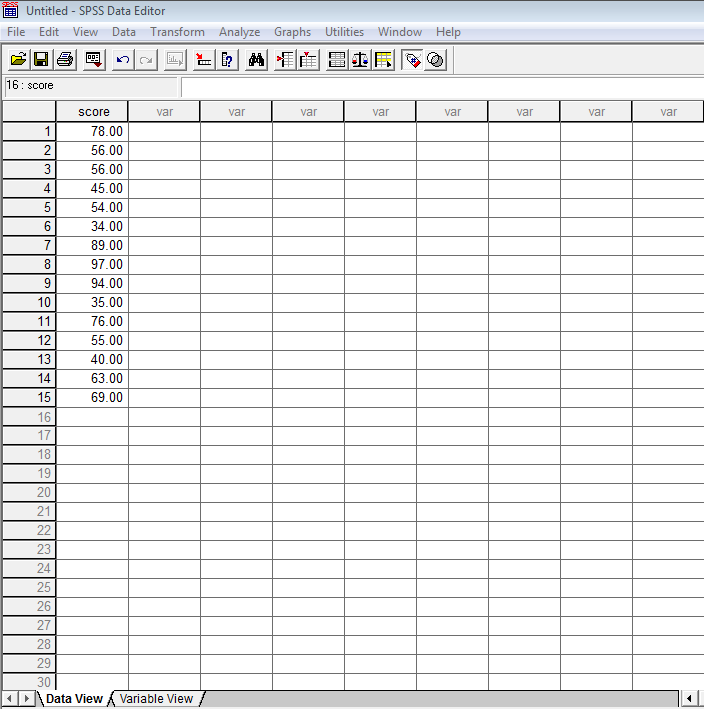704x709 pixels.
Task: Select the cell containing 40.00
Action: pos(92,359)
